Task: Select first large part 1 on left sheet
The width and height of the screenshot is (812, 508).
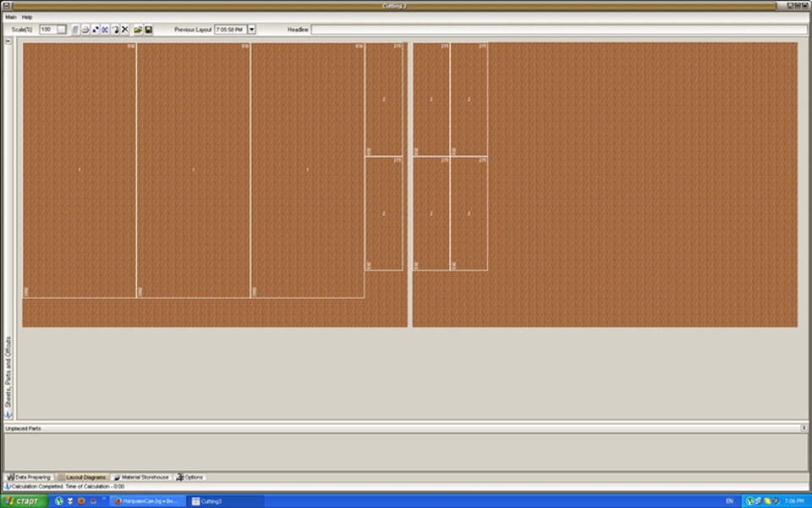Action: click(x=80, y=170)
